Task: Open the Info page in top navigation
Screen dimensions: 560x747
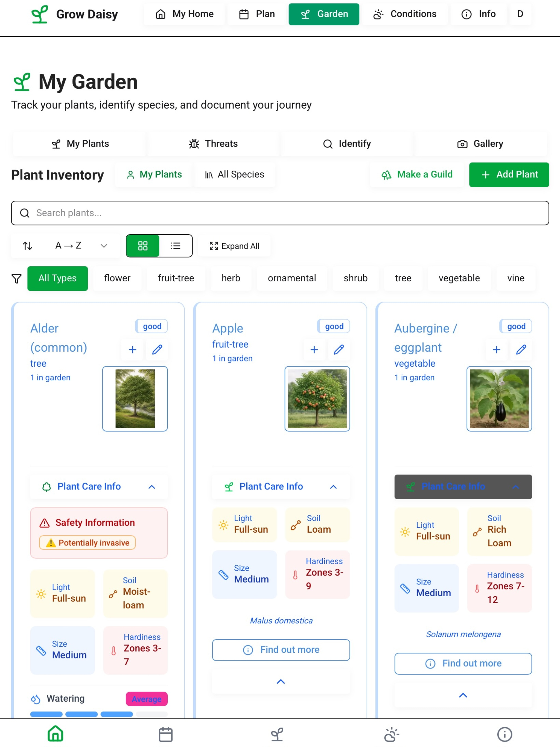Action: [479, 14]
